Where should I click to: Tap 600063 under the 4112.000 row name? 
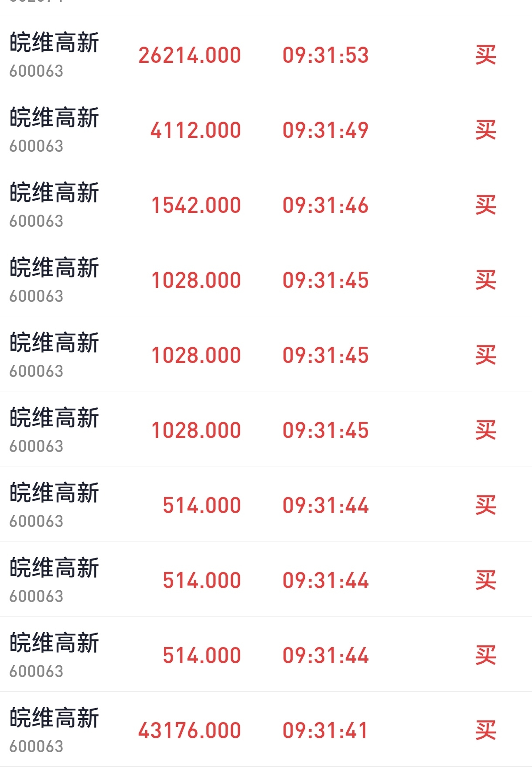[36, 146]
